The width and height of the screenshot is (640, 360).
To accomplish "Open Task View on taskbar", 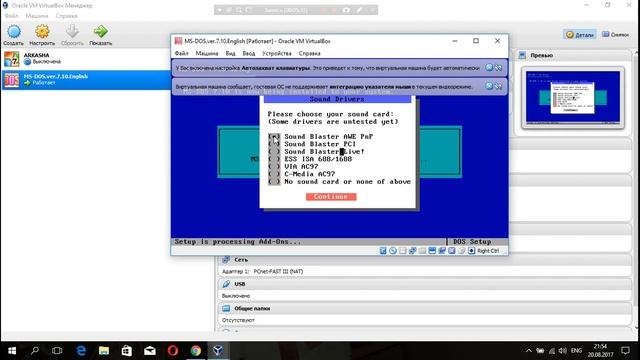I will (x=57, y=351).
